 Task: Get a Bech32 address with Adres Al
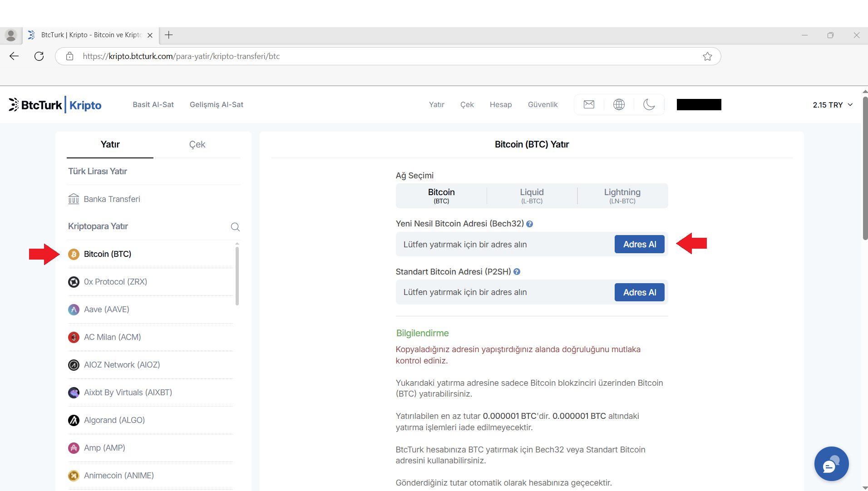[x=639, y=244]
